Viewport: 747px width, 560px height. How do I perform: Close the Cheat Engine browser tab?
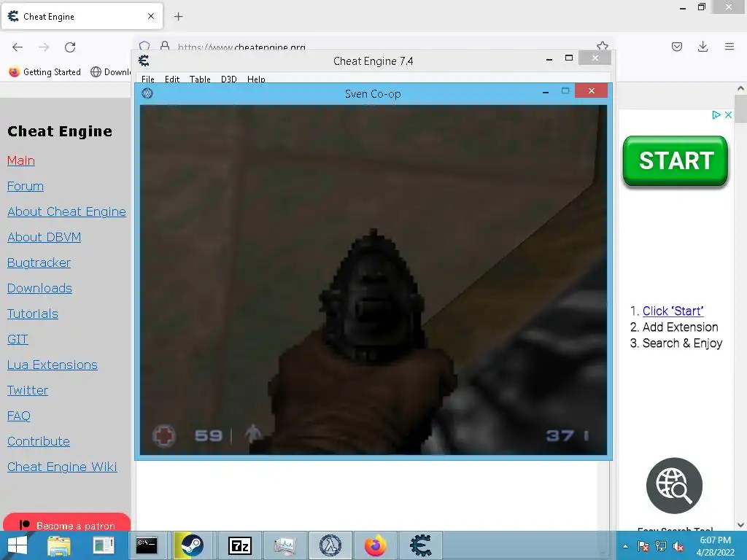tap(151, 16)
